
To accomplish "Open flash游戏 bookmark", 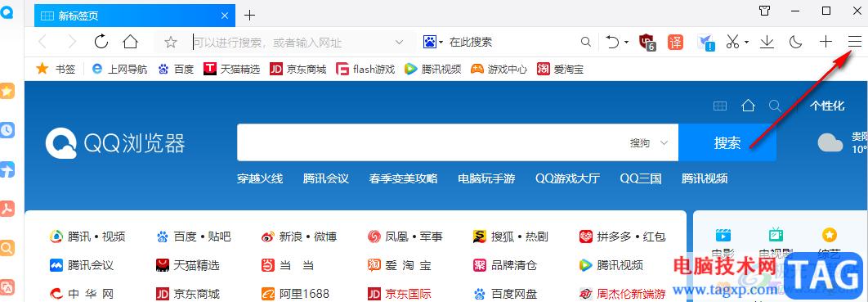I will coord(365,70).
